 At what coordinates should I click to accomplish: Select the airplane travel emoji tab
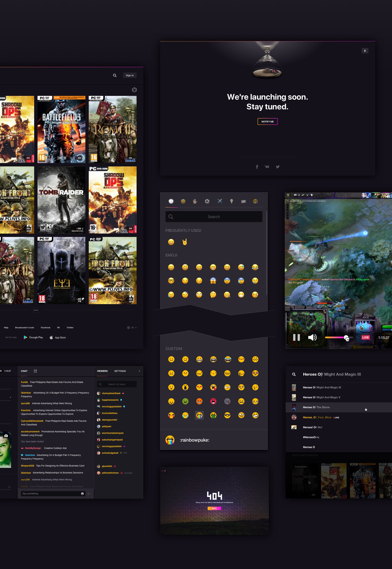tap(220, 201)
